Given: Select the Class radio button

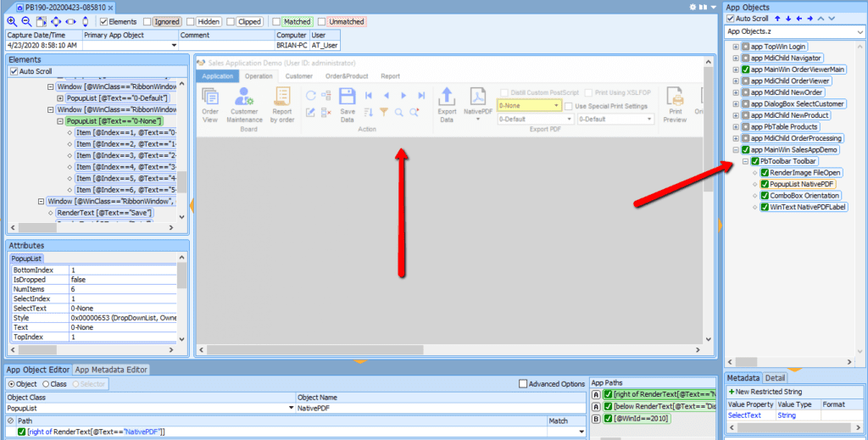Looking at the screenshot, I should tap(46, 383).
